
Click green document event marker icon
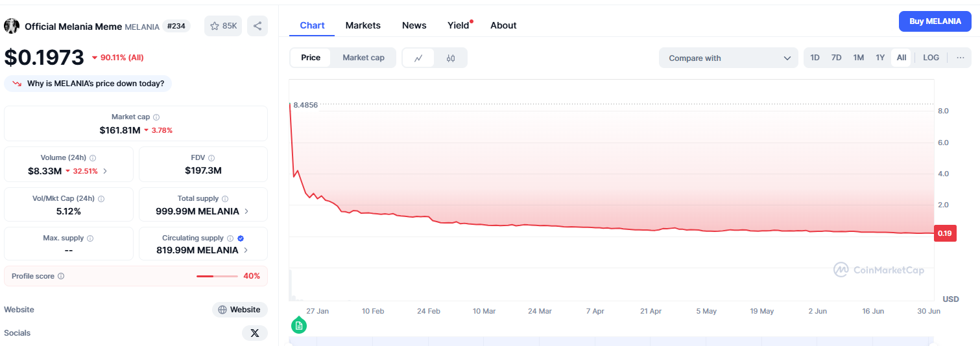pos(298,325)
